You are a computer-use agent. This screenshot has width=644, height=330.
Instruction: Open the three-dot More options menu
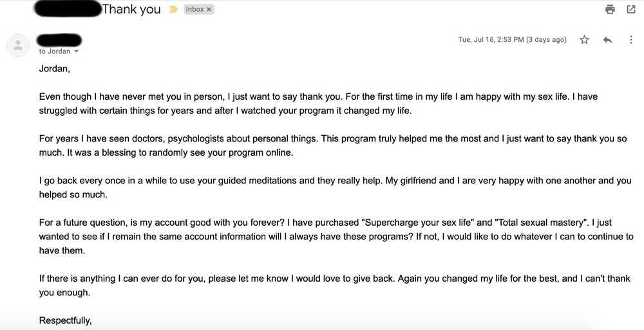coord(630,40)
